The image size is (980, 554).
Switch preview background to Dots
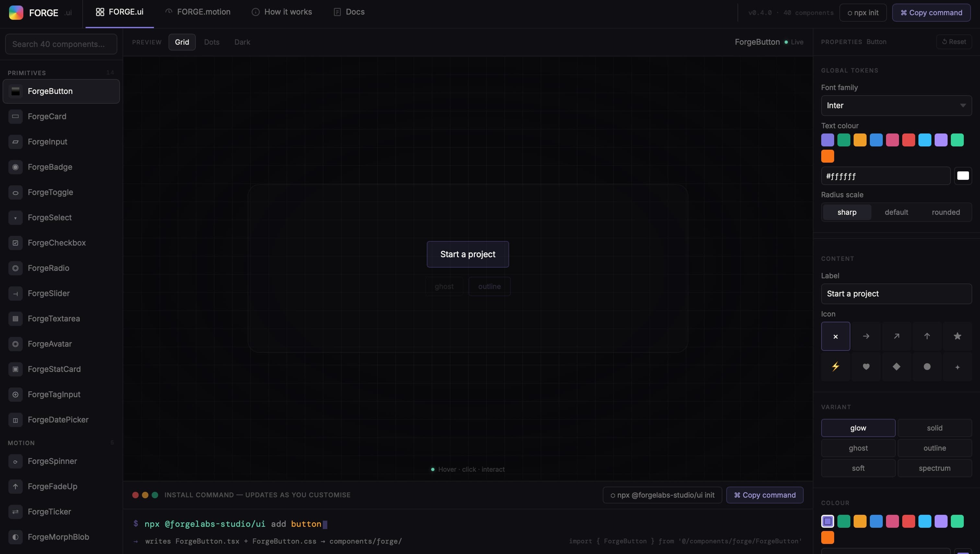pyautogui.click(x=212, y=42)
